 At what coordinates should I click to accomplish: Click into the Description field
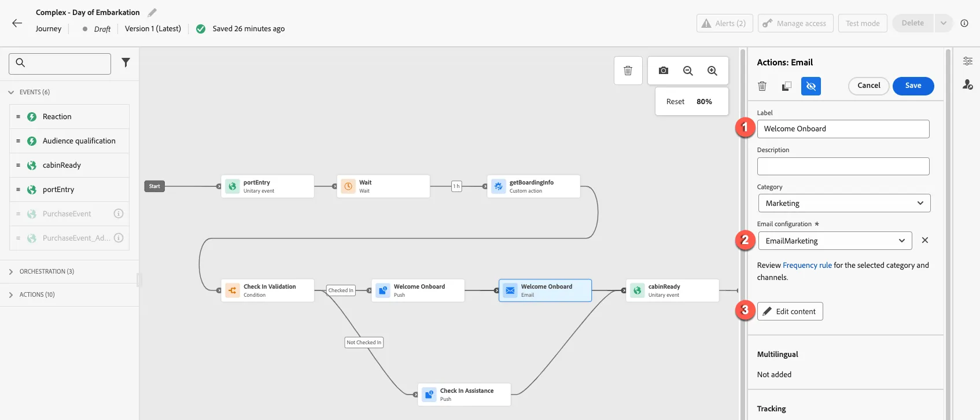843,166
